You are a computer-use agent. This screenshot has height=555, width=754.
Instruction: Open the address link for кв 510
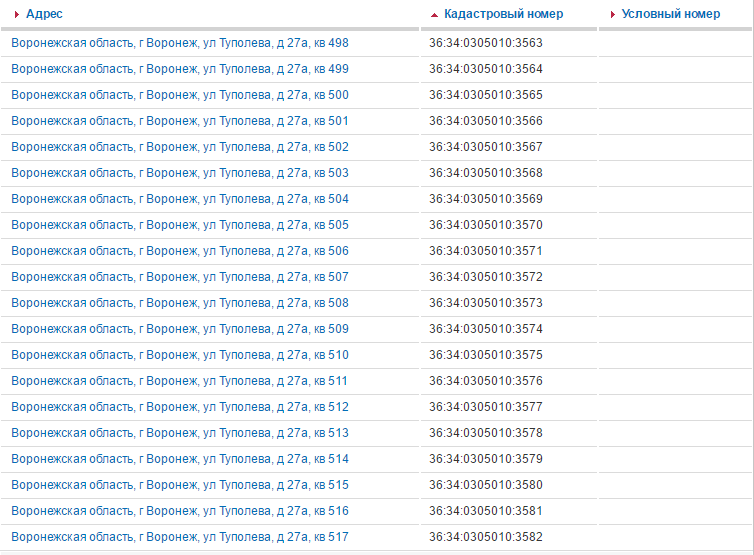tap(180, 355)
